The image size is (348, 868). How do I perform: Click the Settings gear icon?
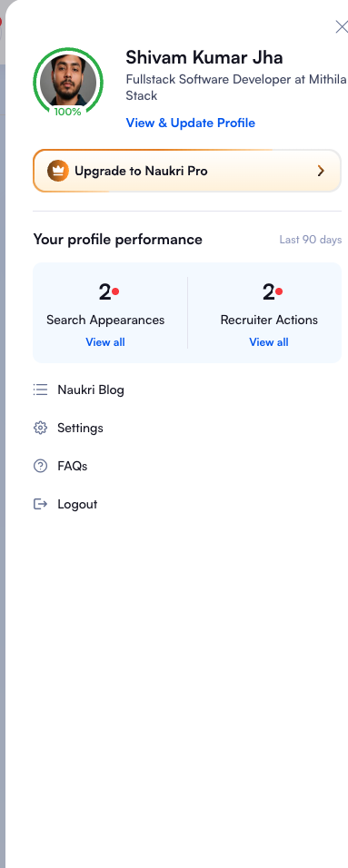coord(41,428)
